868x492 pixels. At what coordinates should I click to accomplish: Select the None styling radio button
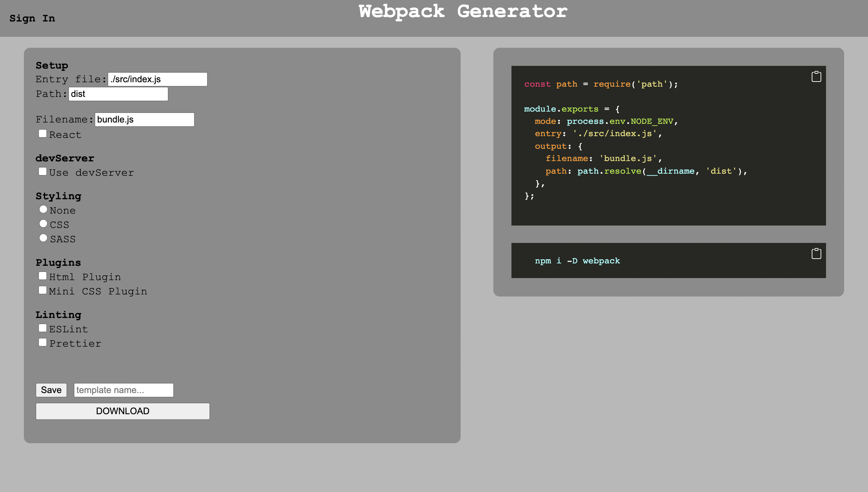[x=43, y=209]
